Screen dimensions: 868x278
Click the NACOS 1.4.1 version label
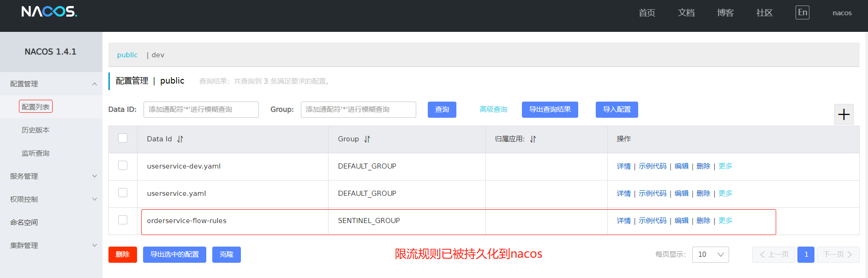(x=50, y=52)
